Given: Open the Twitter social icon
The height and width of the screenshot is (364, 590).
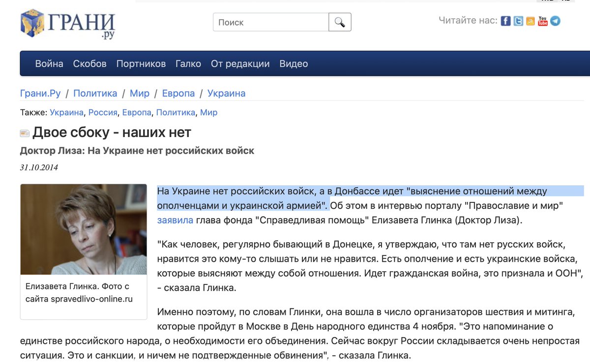Looking at the screenshot, I should pos(518,21).
